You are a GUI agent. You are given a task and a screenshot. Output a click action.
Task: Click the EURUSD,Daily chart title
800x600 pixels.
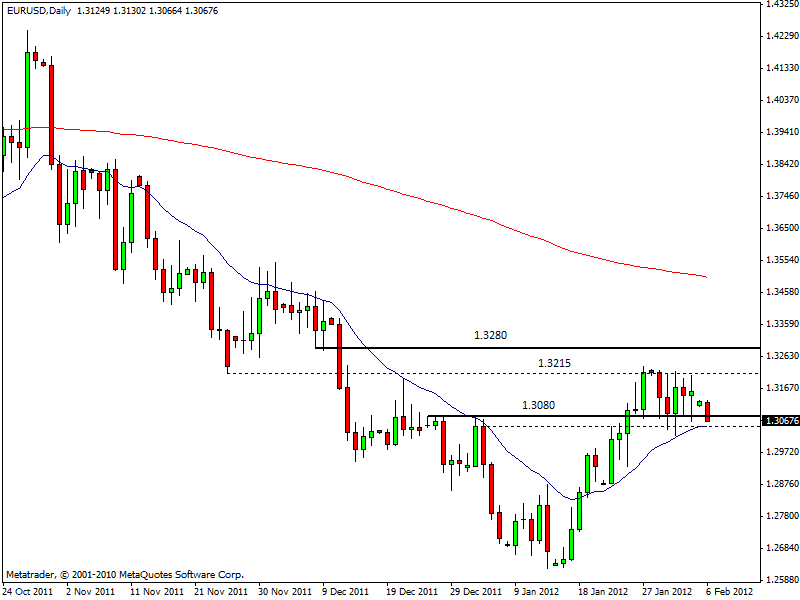coord(36,10)
